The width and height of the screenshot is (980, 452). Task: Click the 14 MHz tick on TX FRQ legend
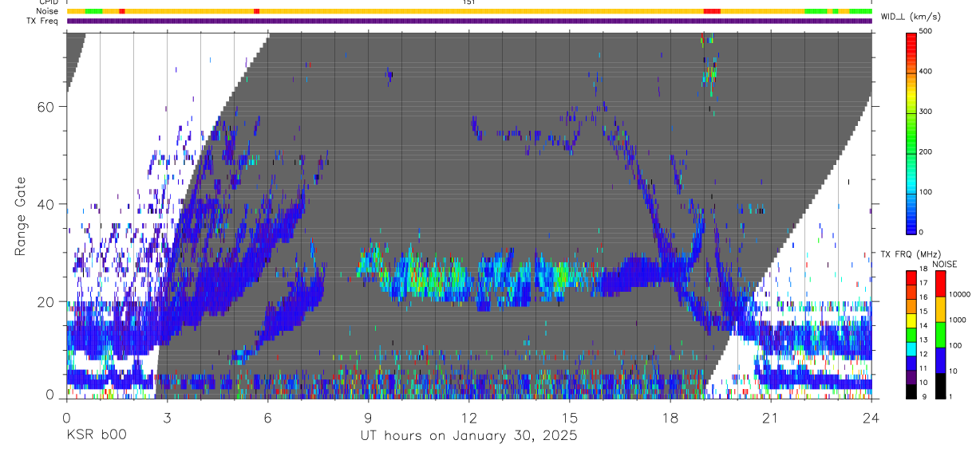tap(923, 325)
